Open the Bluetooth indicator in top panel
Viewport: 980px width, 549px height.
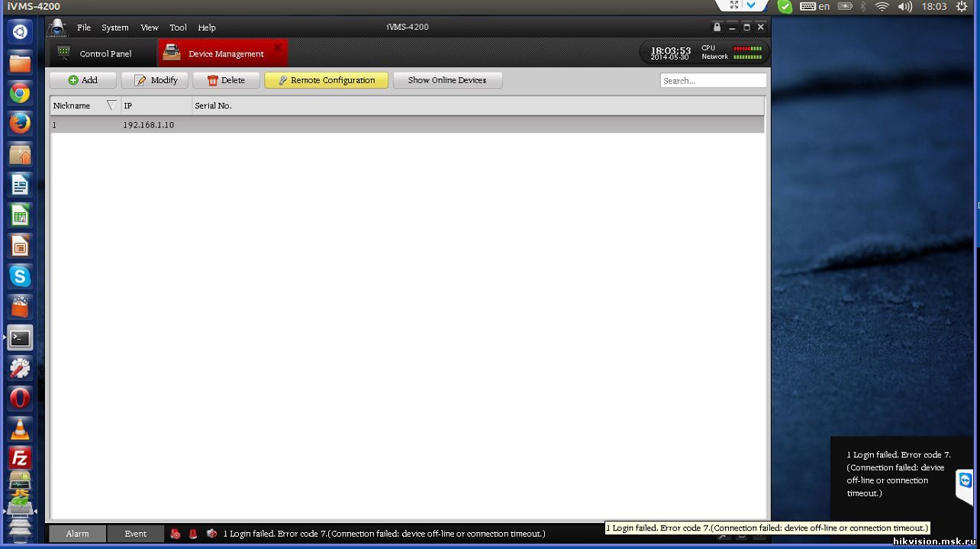[x=863, y=6]
